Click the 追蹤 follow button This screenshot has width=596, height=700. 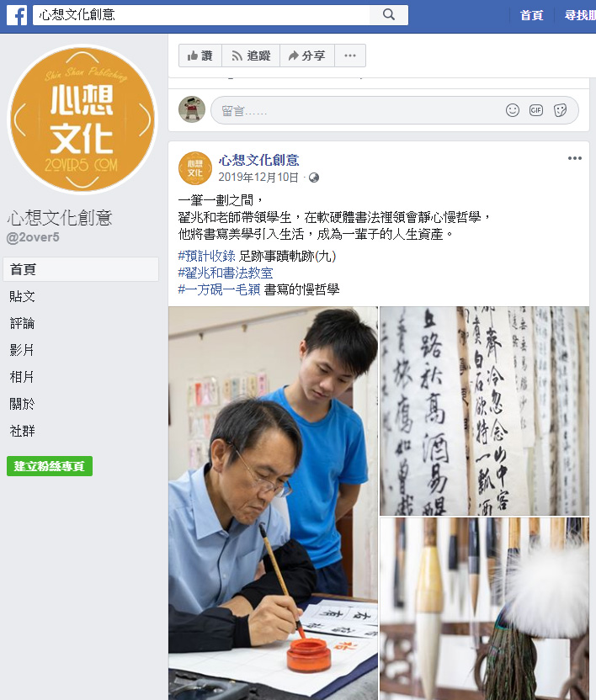tap(251, 56)
